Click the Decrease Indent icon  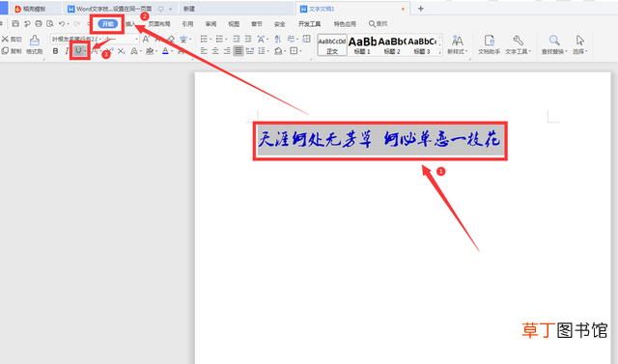[x=236, y=39]
